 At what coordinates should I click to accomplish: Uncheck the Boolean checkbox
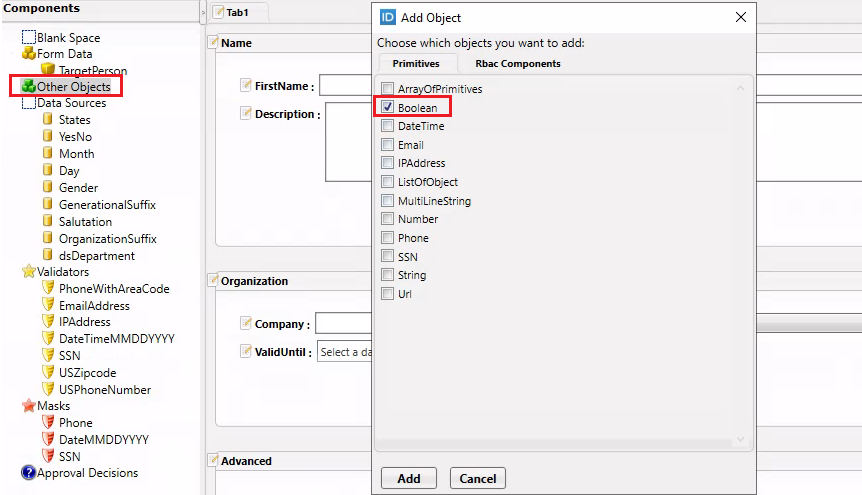(388, 107)
